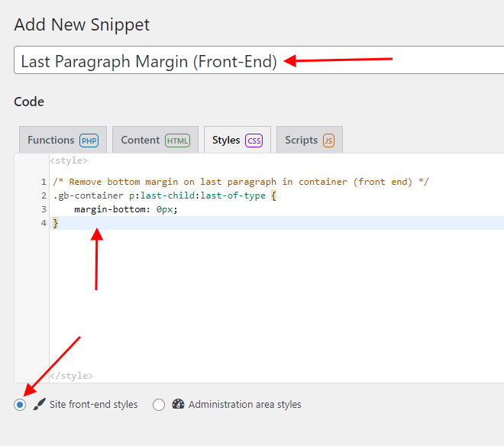
Task: Click the HTML badge on Content tab
Action: tap(177, 141)
